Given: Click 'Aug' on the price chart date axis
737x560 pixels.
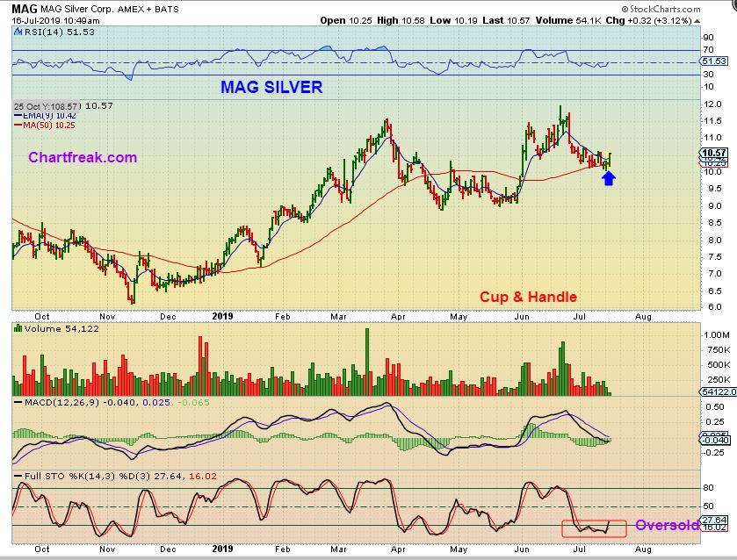Looking at the screenshot, I should click(643, 317).
